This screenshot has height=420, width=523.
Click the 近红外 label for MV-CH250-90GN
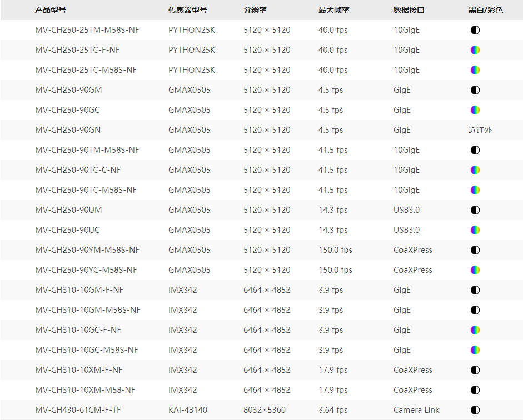(x=480, y=130)
